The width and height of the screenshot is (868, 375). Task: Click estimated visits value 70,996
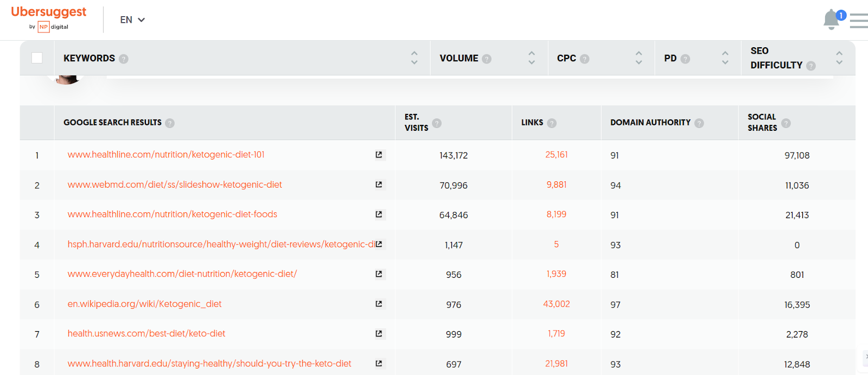point(454,185)
